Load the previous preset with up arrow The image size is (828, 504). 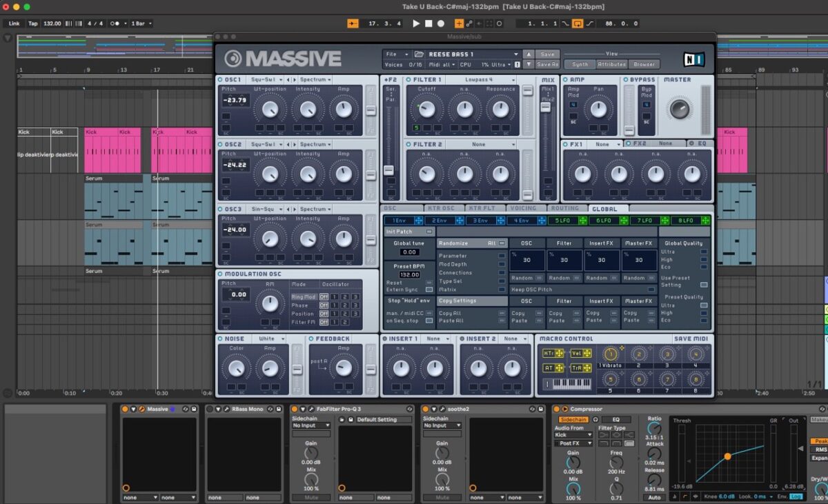(529, 54)
